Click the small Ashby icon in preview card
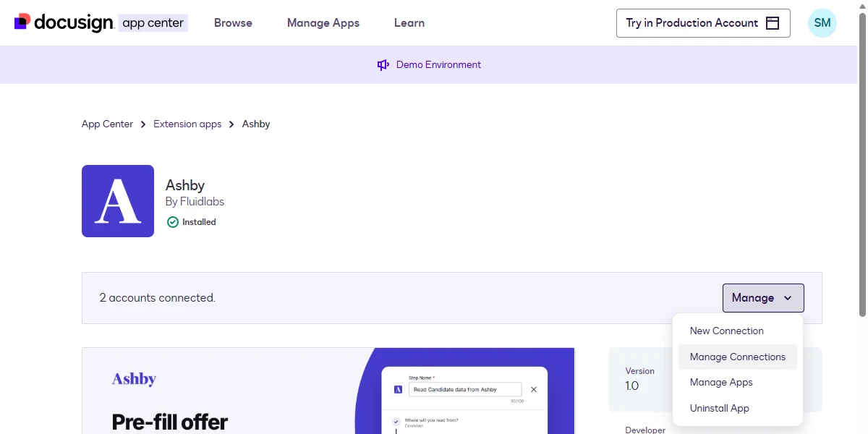 (398, 389)
